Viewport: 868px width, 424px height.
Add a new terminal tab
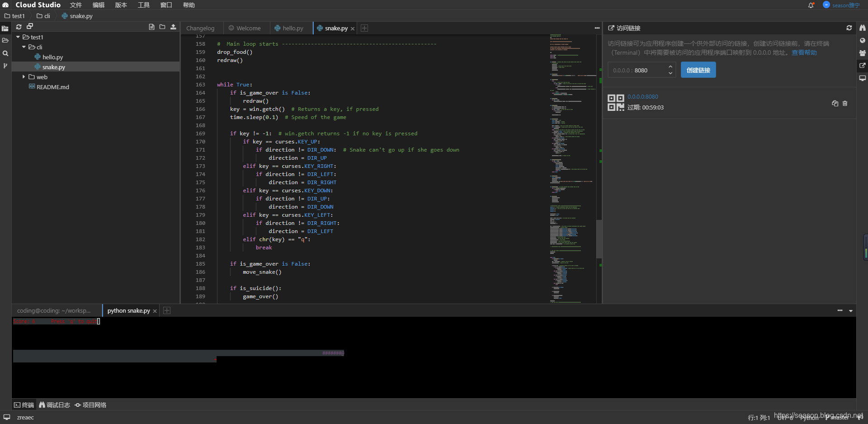[167, 310]
